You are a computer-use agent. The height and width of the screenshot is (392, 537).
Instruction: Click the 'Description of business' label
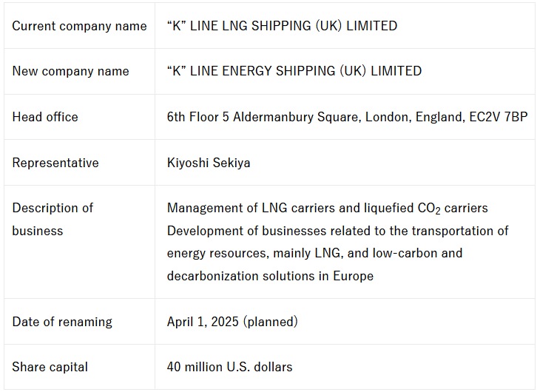tap(53, 208)
